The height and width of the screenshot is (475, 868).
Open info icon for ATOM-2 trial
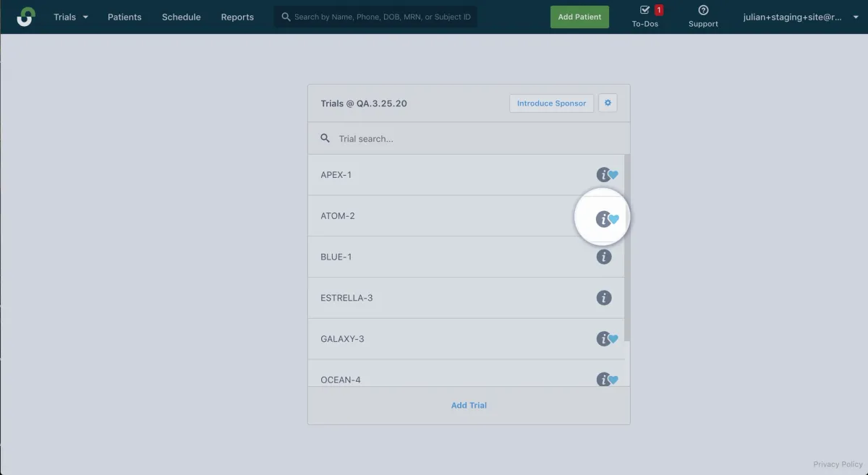(602, 219)
